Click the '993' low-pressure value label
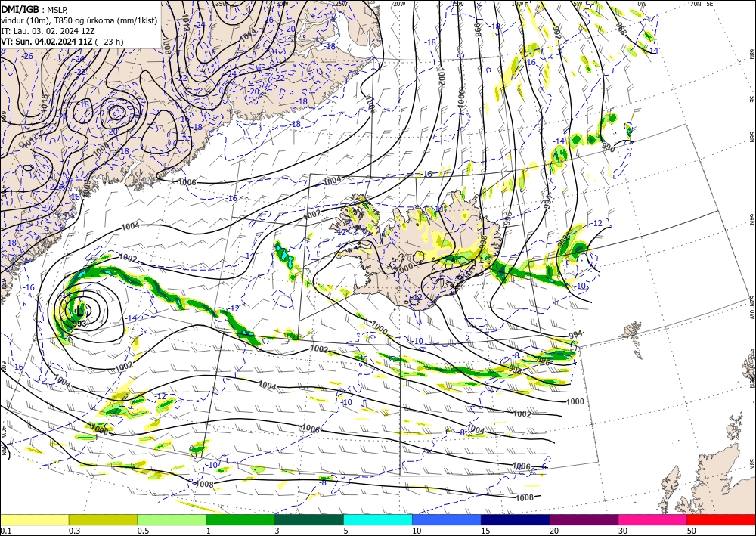The width and height of the screenshot is (756, 536). pyautogui.click(x=79, y=324)
